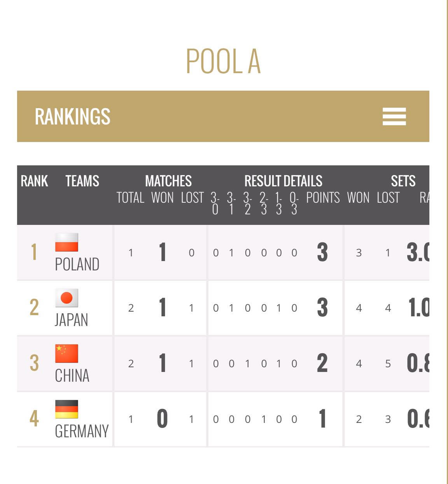Open the GERMANY team link
This screenshot has width=448, height=484.
(82, 431)
